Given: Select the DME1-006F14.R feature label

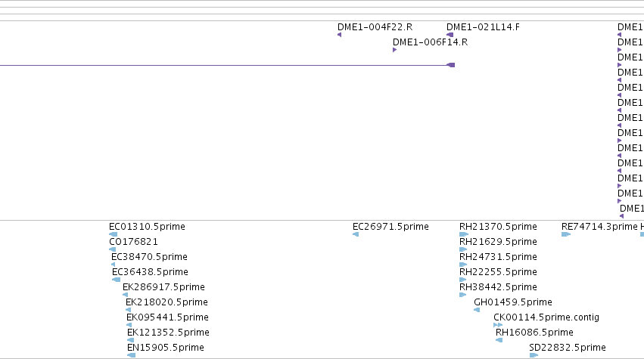Looking at the screenshot, I should 430,42.
